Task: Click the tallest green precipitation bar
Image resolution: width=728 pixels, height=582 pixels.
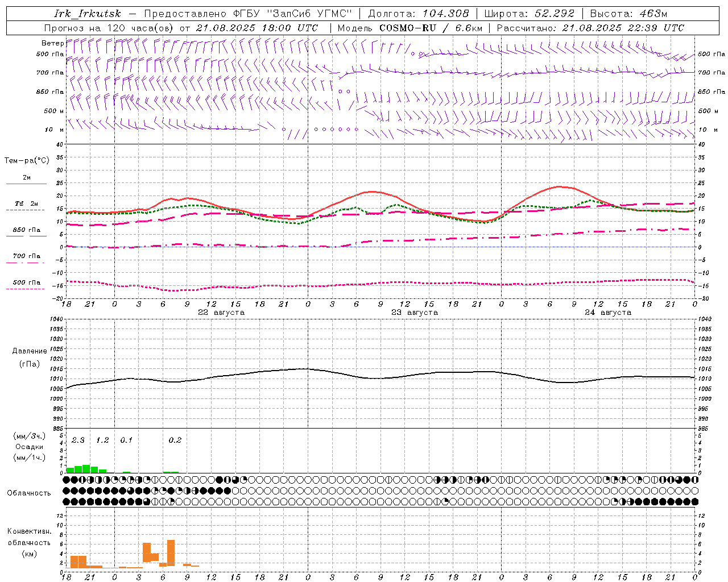Action: tap(86, 469)
